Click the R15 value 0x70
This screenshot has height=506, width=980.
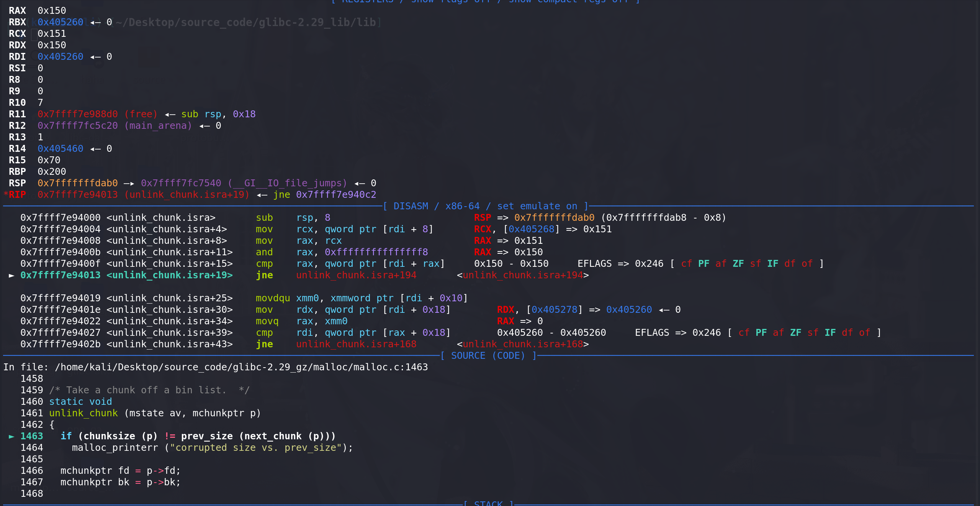(49, 160)
